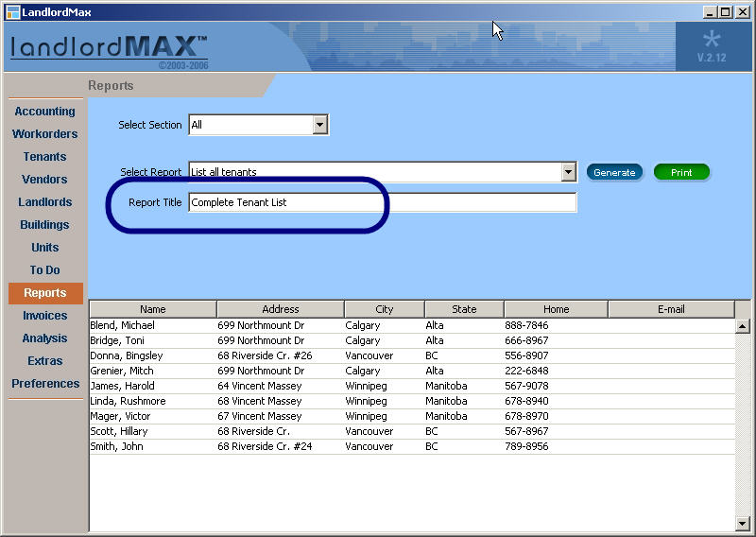Screen dimensions: 756x537
Task: Click the LandlordMax title bar app icon
Action: tap(13, 12)
